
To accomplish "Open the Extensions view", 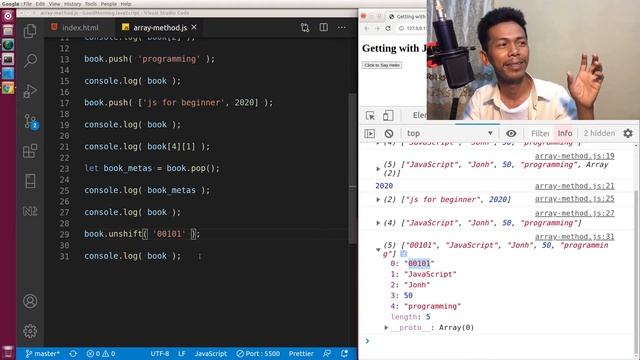I will pos(30,151).
